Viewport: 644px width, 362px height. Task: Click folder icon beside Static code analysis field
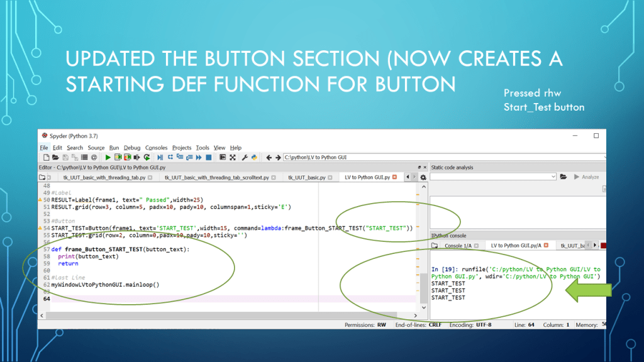563,177
